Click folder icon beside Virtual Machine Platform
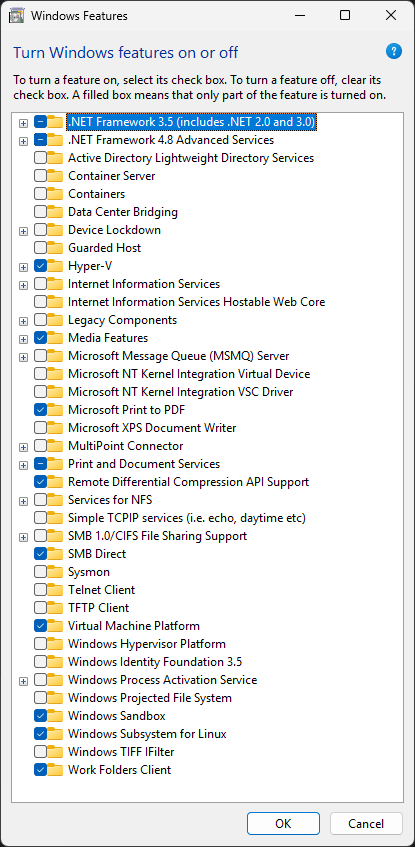This screenshot has height=847, width=415. (x=55, y=626)
